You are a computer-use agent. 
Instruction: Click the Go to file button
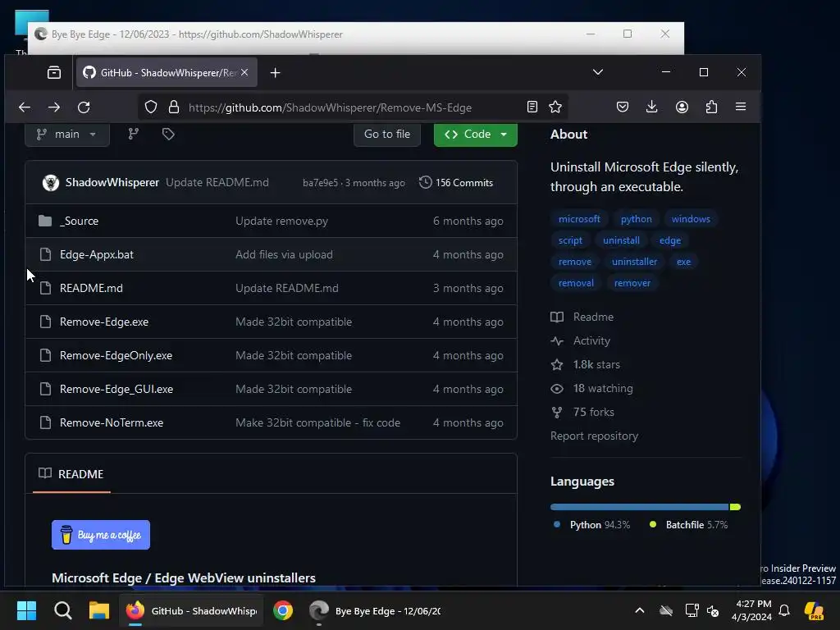[x=387, y=134]
